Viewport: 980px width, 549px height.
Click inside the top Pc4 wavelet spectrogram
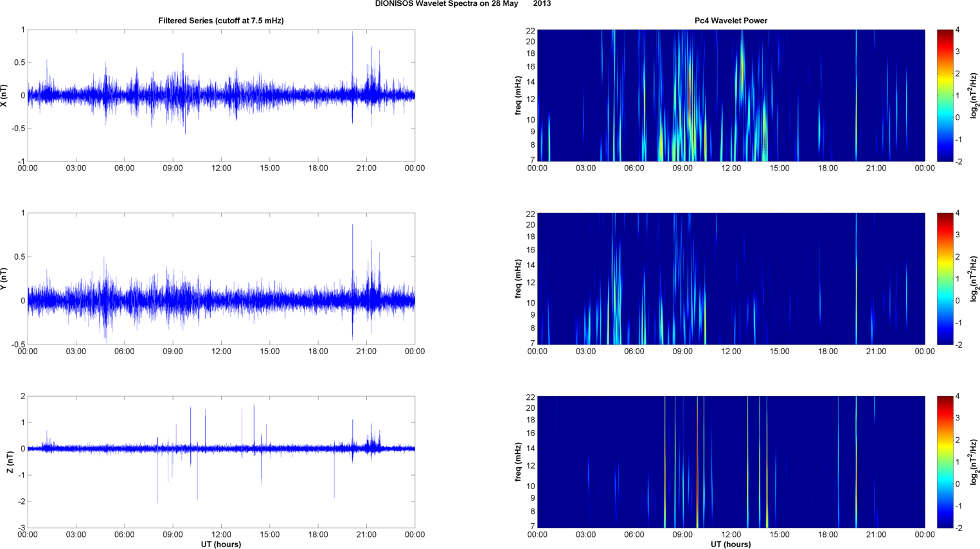point(731,95)
